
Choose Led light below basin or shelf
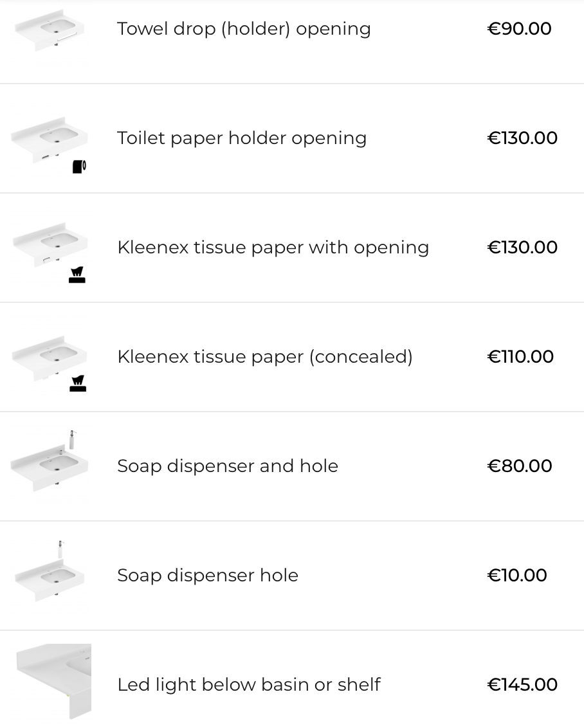pyautogui.click(x=248, y=685)
